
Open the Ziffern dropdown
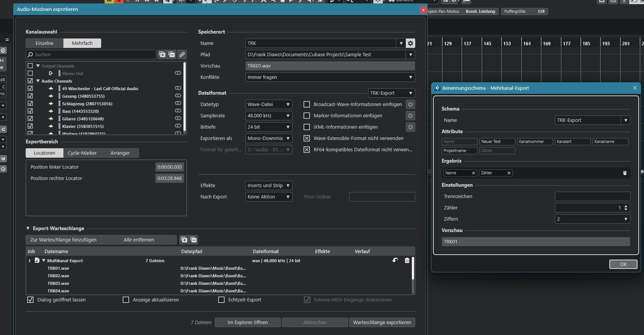592,219
